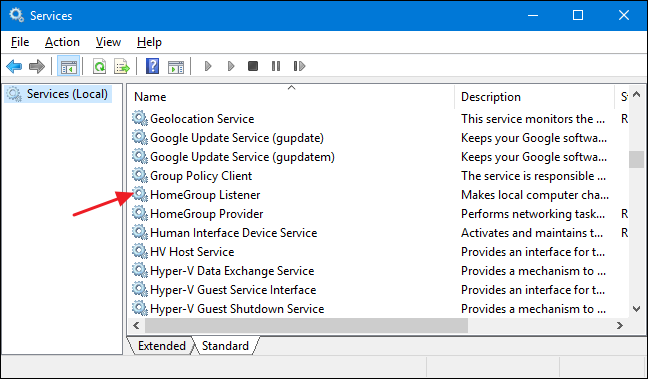Select Services (Local) in the console tree
This screenshot has width=648, height=379.
pyautogui.click(x=67, y=94)
